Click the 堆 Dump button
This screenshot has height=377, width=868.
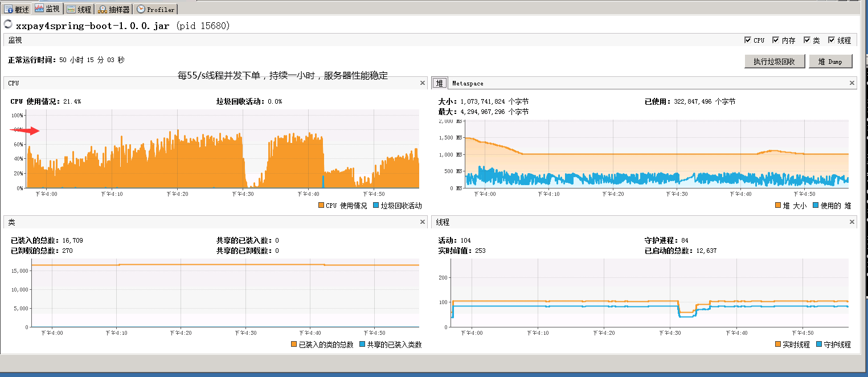pos(830,62)
